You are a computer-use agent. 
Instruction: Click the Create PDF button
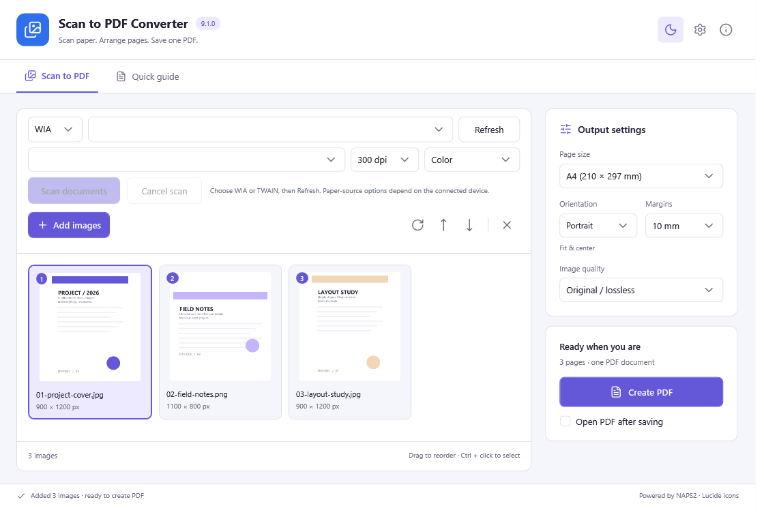641,392
